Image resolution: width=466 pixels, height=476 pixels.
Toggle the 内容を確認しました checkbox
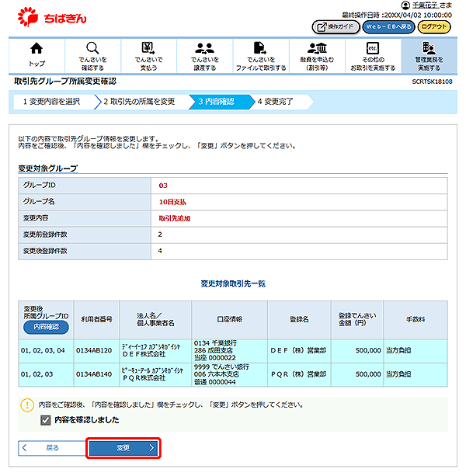tap(46, 420)
